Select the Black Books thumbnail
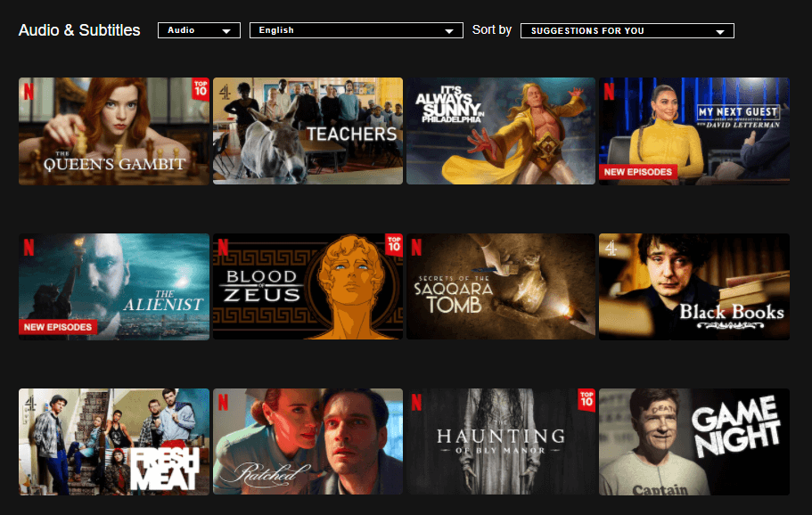This screenshot has height=515, width=812. 694,287
